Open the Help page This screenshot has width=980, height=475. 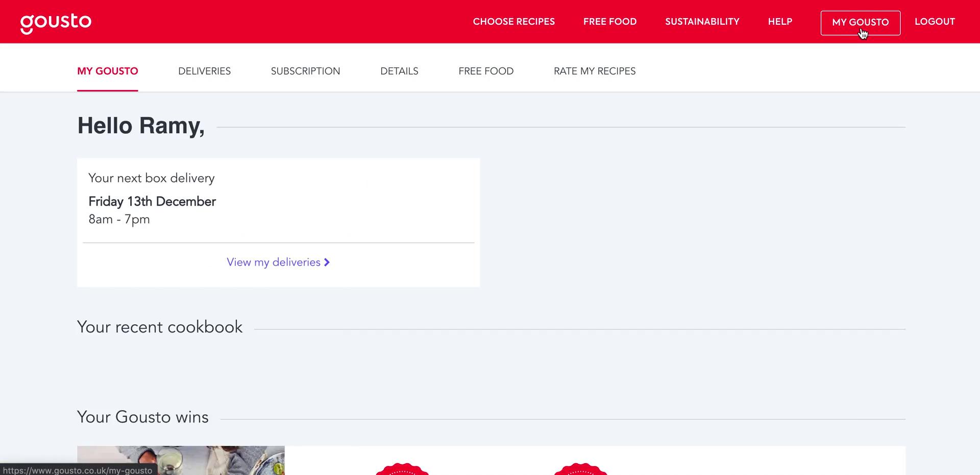pos(780,21)
